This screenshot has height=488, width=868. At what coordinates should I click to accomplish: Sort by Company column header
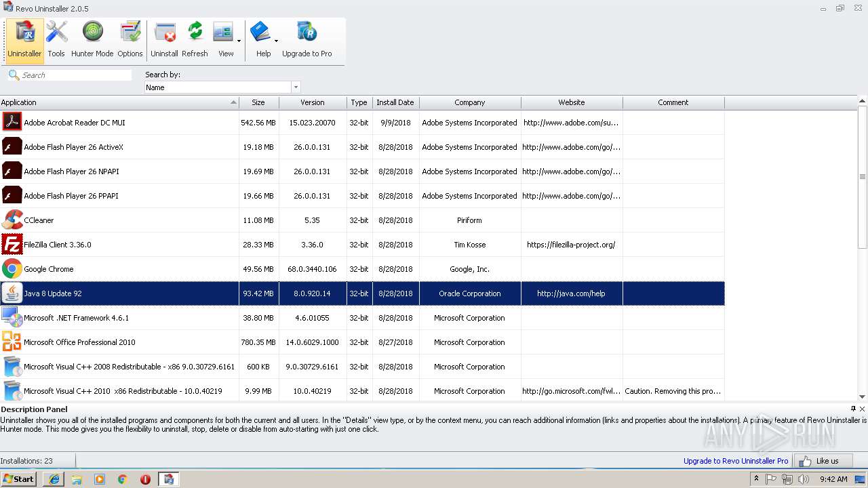(470, 102)
